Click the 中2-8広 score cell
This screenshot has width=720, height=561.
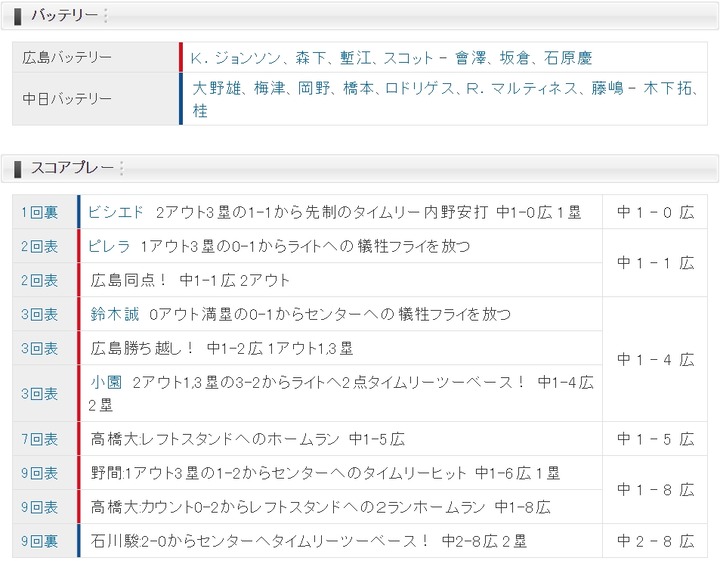[655, 540]
